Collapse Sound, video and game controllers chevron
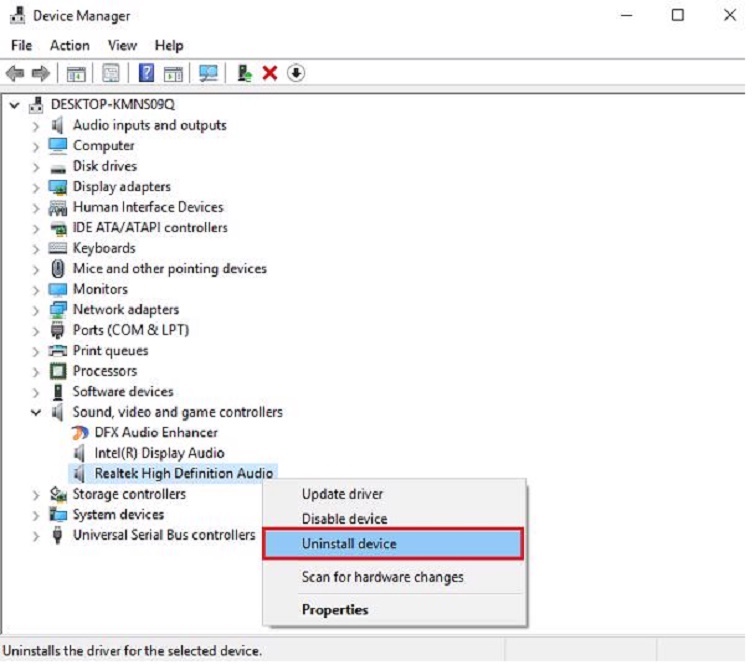 pos(36,413)
